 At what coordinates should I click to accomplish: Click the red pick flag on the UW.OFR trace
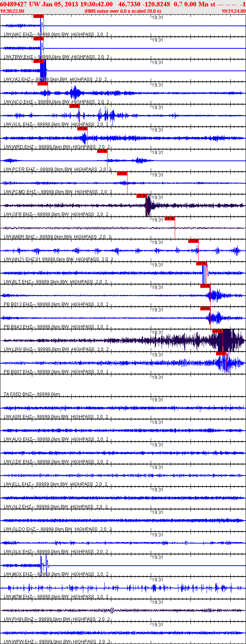coord(141,196)
